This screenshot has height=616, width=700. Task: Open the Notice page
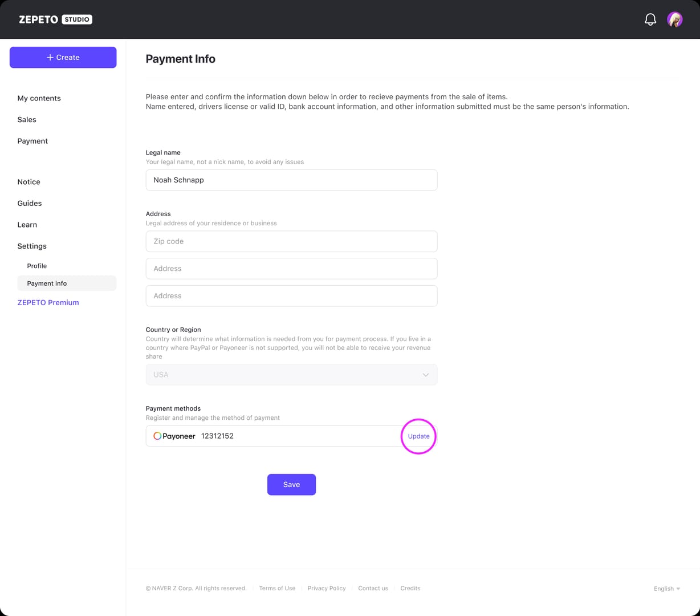(29, 182)
